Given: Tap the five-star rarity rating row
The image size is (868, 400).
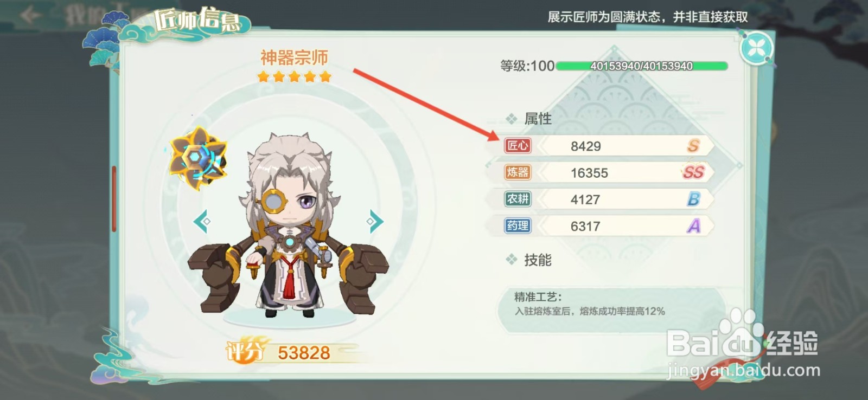Looking at the screenshot, I should [x=295, y=76].
